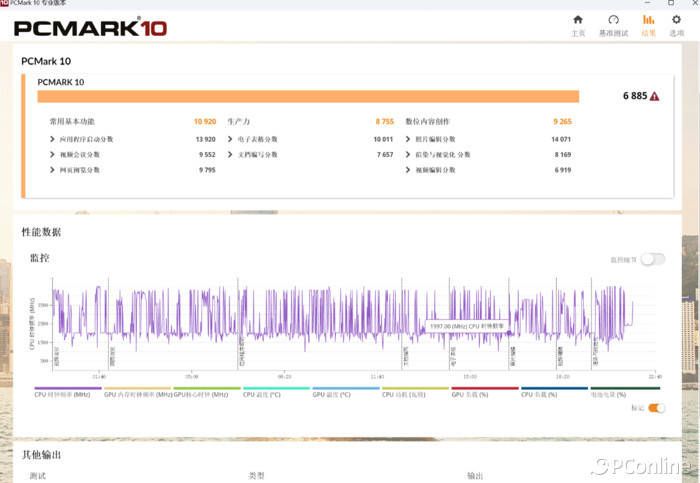700x483 pixels.
Task: Click the PCMARK 10 logo in header
Action: [90, 27]
